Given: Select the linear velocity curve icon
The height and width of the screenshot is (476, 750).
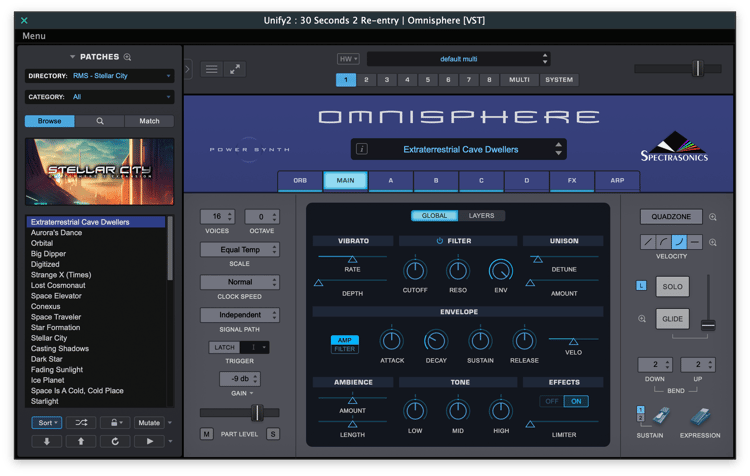Looking at the screenshot, I should (648, 242).
